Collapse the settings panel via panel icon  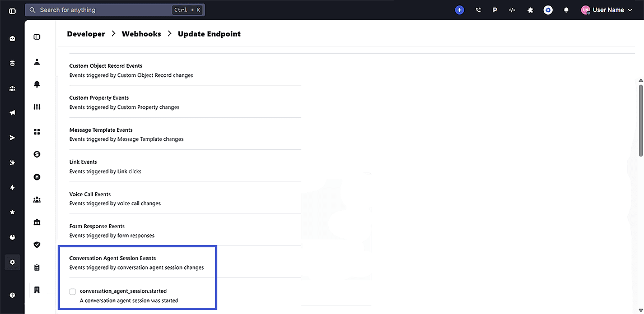[37, 37]
